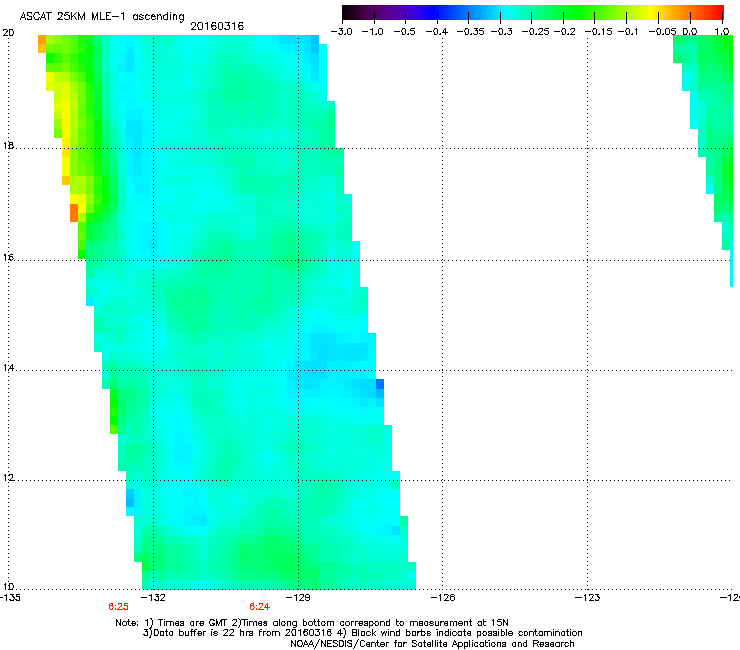
Task: Click the color scale legend bar
Action: coord(533,12)
